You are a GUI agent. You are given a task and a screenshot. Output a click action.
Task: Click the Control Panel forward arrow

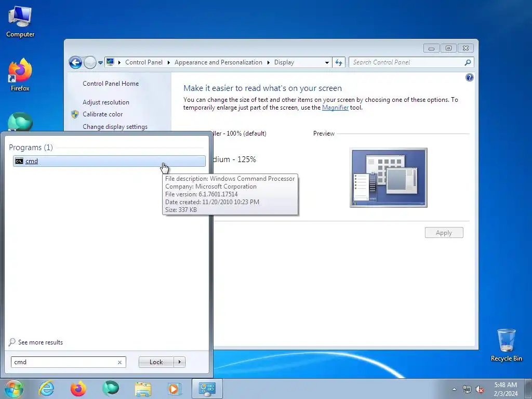[90, 62]
